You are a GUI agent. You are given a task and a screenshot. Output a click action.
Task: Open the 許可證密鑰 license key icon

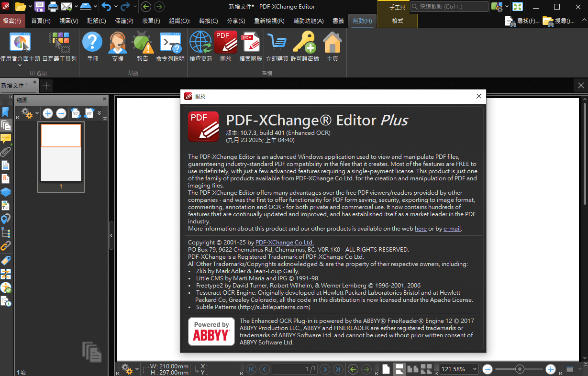(x=304, y=43)
